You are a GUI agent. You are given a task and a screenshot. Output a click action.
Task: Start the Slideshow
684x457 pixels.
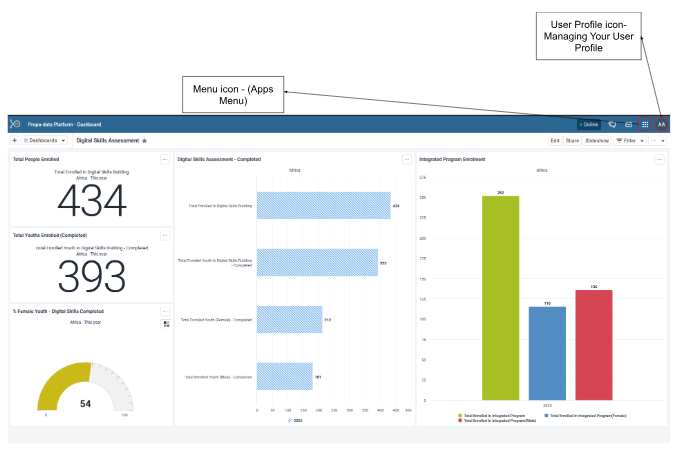597,141
